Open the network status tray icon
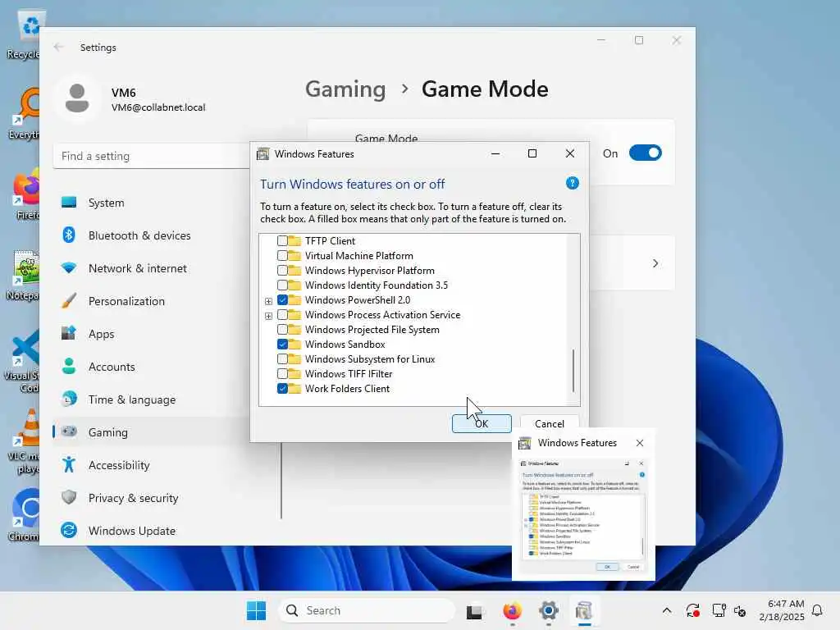This screenshot has height=630, width=840. pyautogui.click(x=719, y=610)
